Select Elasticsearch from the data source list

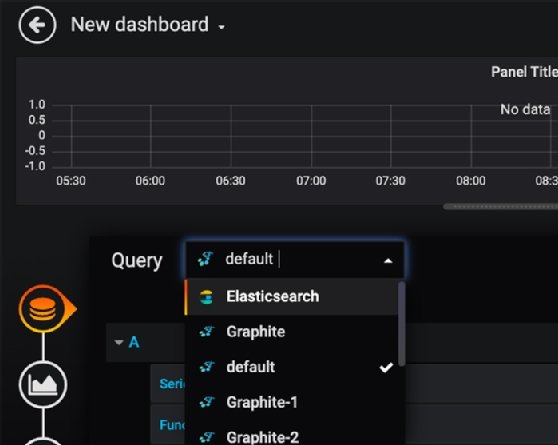[x=291, y=297]
